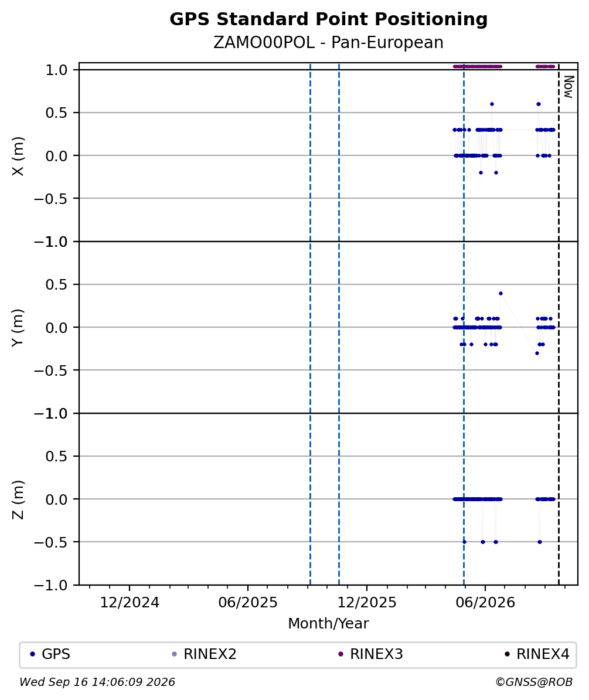Click the Z (m) axis label
Viewport: 589px width, 700px height.
tap(18, 499)
